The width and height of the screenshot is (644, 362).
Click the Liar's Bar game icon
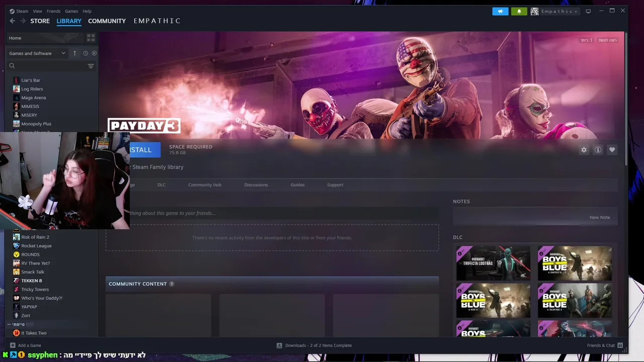click(x=16, y=80)
